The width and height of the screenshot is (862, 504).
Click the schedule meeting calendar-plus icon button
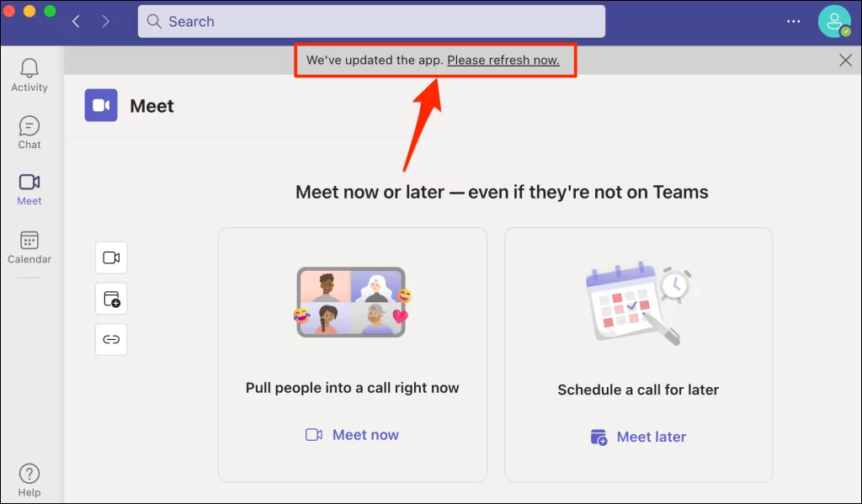pyautogui.click(x=111, y=299)
